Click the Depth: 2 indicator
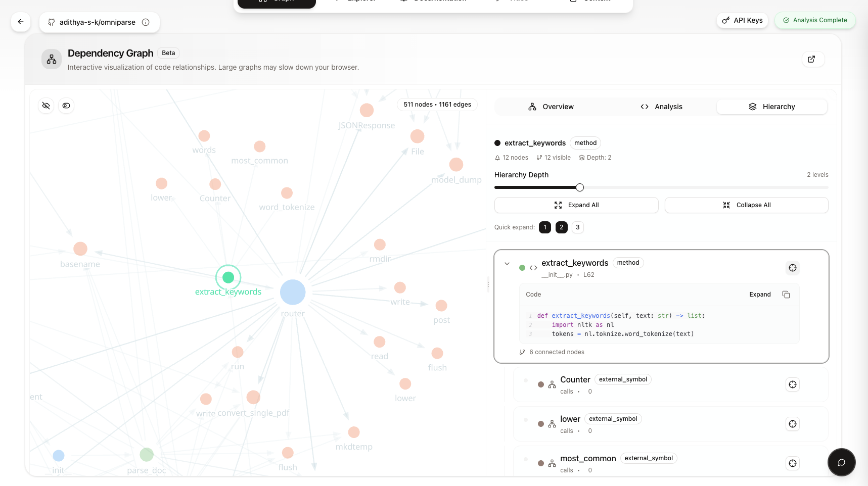The width and height of the screenshot is (868, 486). click(595, 158)
